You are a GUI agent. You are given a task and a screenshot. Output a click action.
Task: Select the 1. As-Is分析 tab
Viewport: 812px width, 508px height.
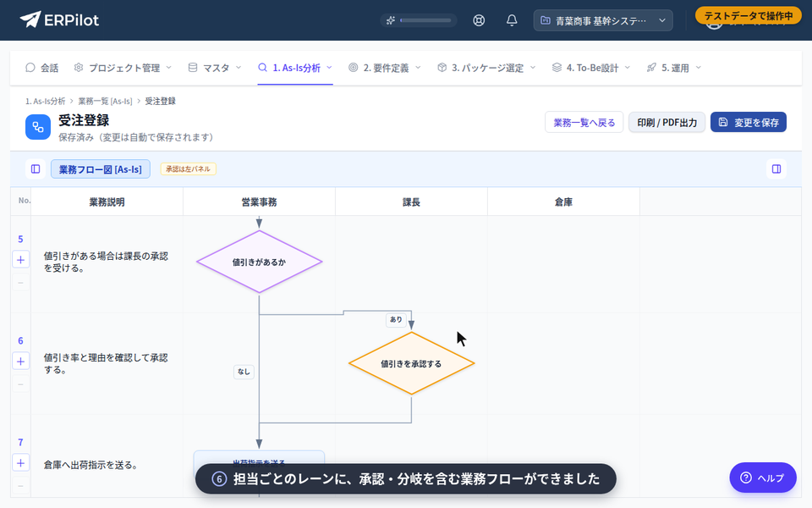click(295, 68)
